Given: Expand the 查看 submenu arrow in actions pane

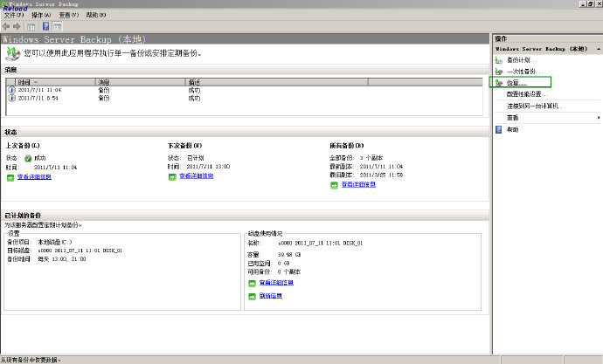Looking at the screenshot, I should click(x=599, y=118).
